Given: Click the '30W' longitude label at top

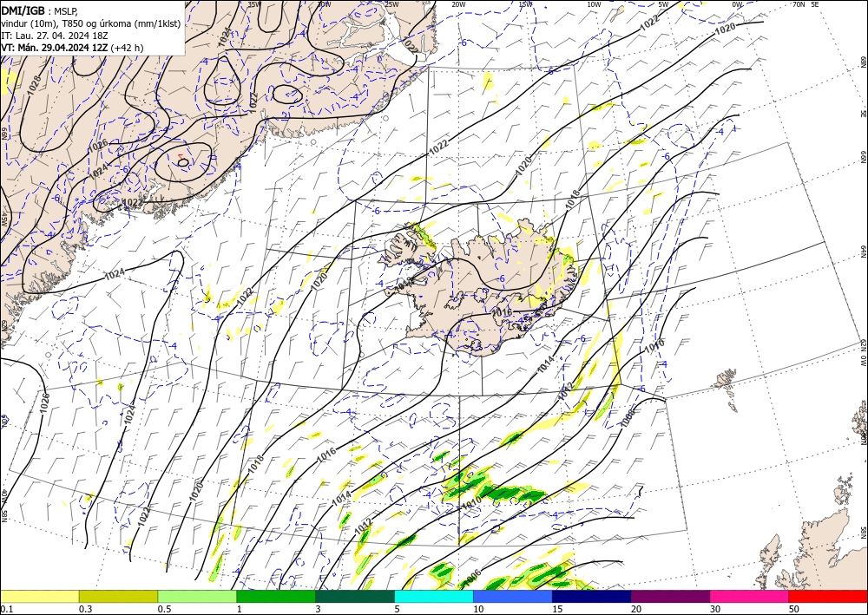Looking at the screenshot, I should pyautogui.click(x=324, y=4).
